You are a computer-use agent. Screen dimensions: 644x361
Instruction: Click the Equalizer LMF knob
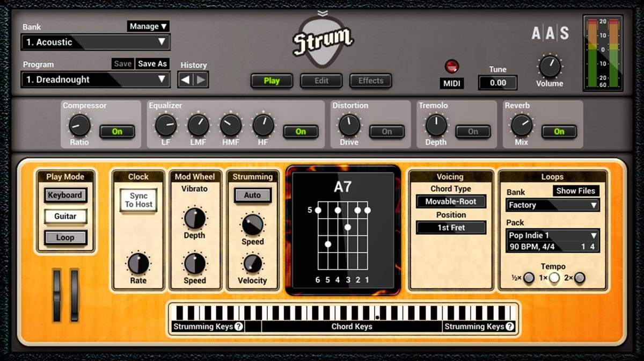point(198,125)
